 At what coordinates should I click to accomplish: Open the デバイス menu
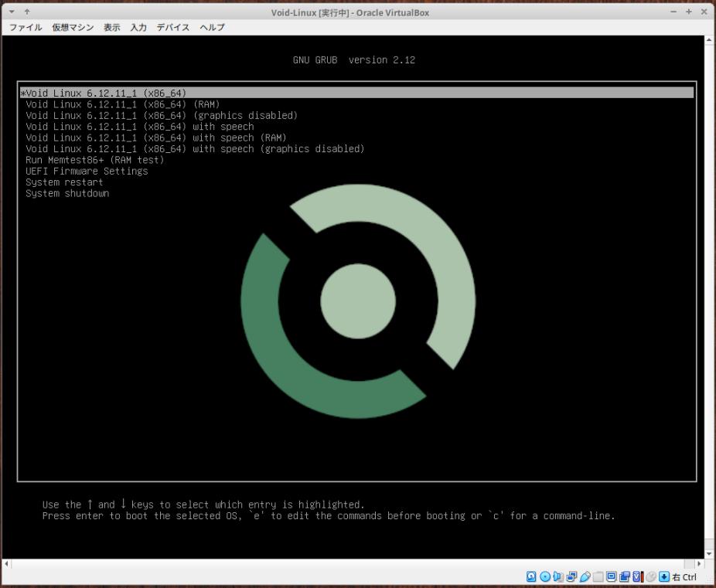(x=173, y=27)
